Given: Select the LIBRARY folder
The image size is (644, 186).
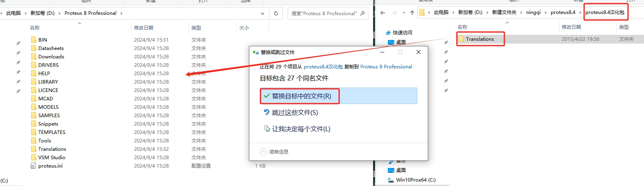Looking at the screenshot, I should [48, 82].
